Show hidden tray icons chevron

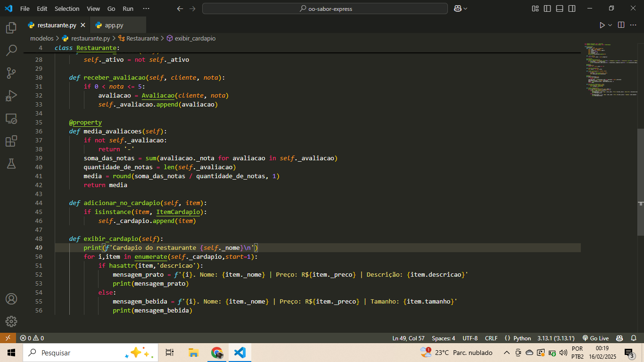click(507, 353)
